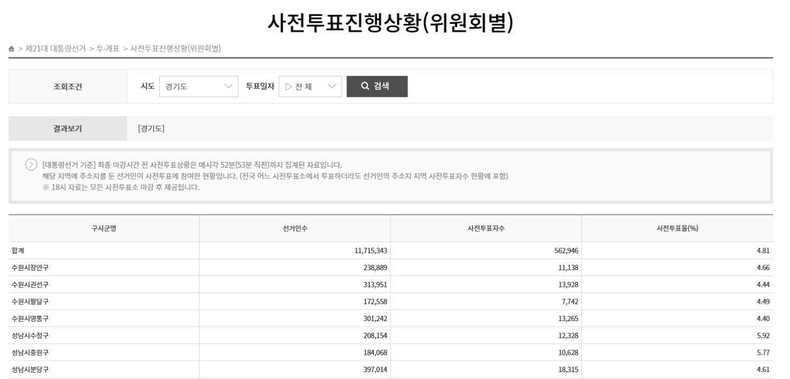Click the 사전투표자수 column header
Image resolution: width=790 pixels, height=379 pixels.
[x=486, y=228]
